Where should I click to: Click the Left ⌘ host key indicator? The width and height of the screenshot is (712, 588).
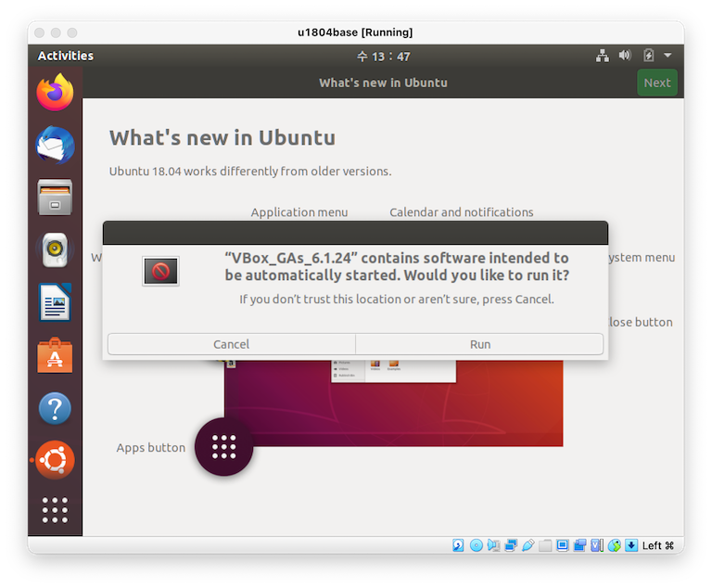pos(658,545)
